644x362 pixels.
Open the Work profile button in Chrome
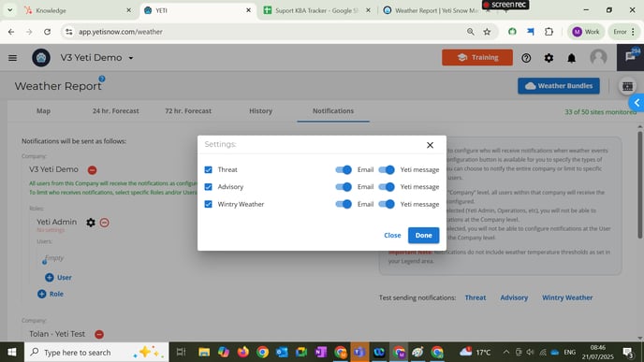click(x=586, y=32)
